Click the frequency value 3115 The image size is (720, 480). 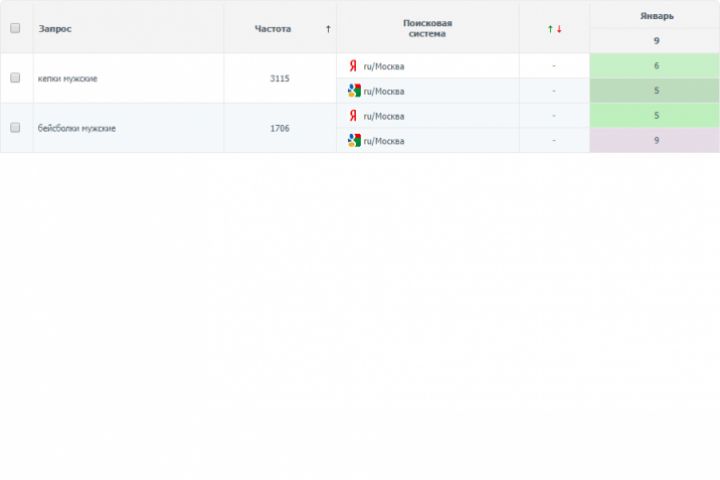280,79
